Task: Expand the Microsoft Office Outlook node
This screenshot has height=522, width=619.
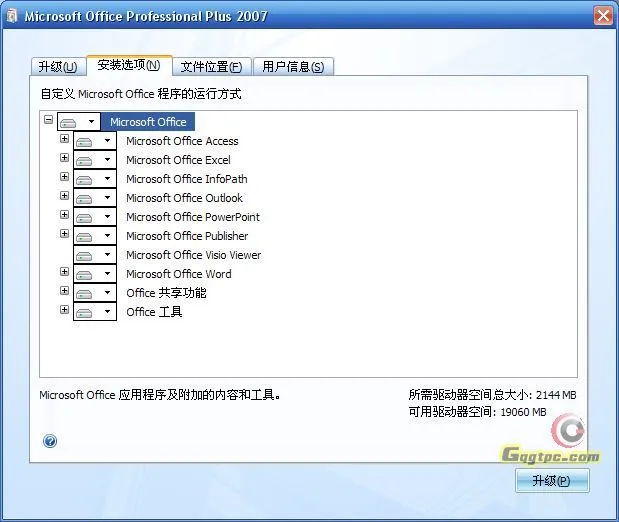Action: pyautogui.click(x=64, y=195)
